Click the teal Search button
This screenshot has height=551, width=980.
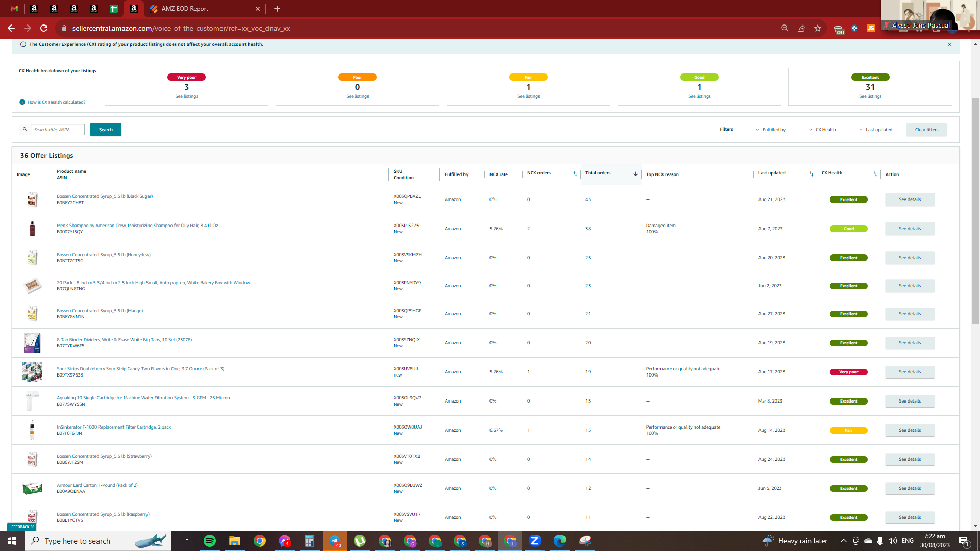(x=106, y=130)
